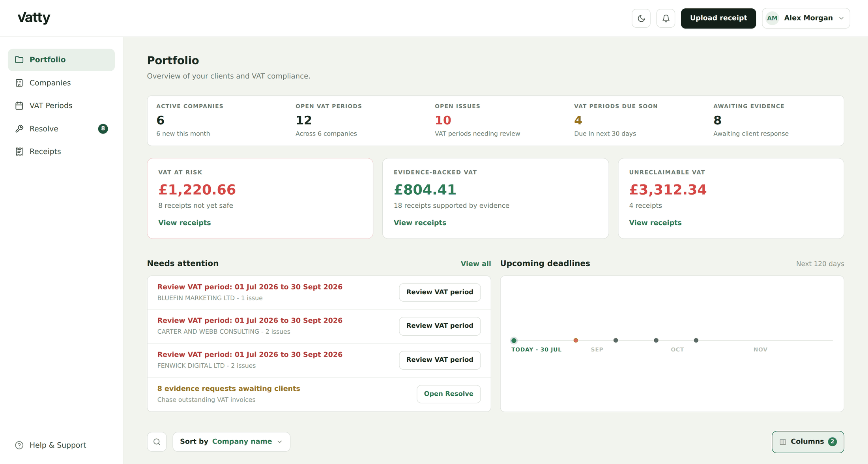Review VAT period for Fenwick Digital Ltd
Viewport: 868px width, 464px height.
[x=440, y=360]
